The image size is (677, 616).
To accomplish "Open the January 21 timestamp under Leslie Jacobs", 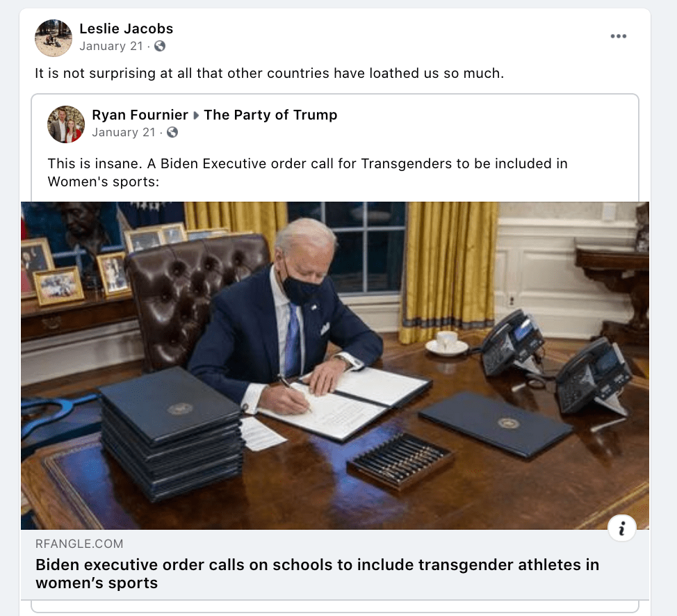I will tap(111, 46).
